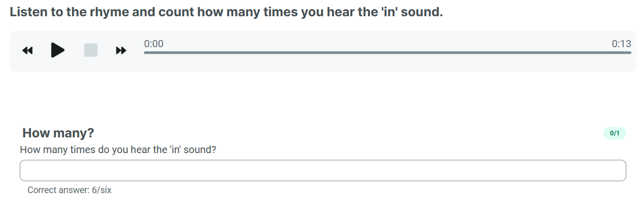Image resolution: width=644 pixels, height=222 pixels.
Task: Click the "Correct answer: 6/six" text
Action: [69, 190]
